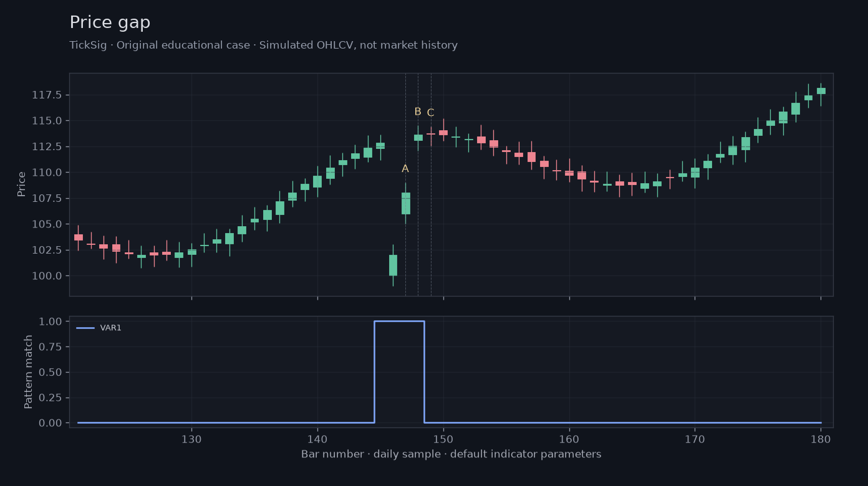Click price axis tick 100.0

(47, 275)
